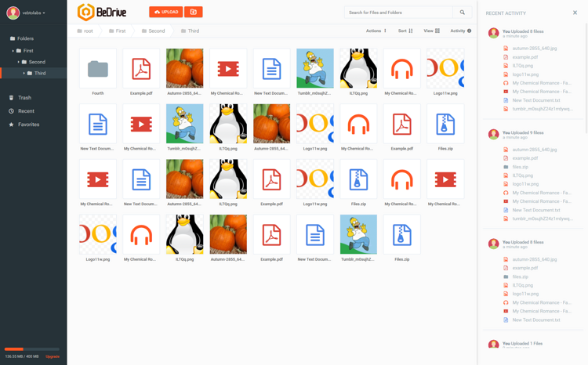Click the user avatar in sidebar

point(13,13)
